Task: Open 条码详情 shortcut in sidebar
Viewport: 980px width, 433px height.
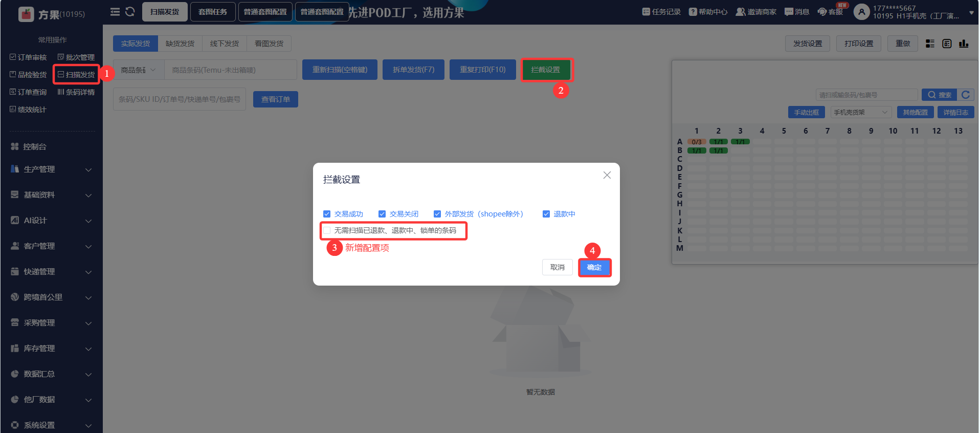Action: coord(76,92)
